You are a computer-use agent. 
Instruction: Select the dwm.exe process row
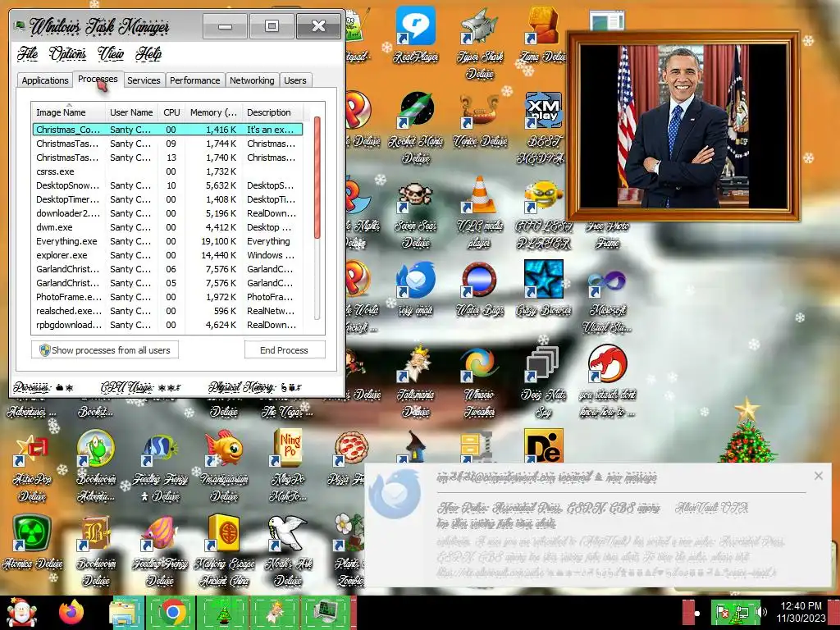[x=167, y=227]
